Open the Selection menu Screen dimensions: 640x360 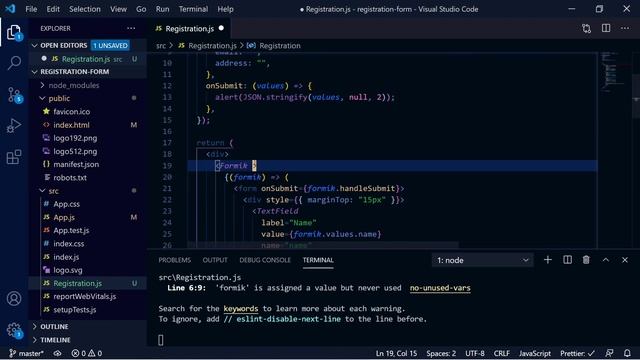click(x=84, y=9)
